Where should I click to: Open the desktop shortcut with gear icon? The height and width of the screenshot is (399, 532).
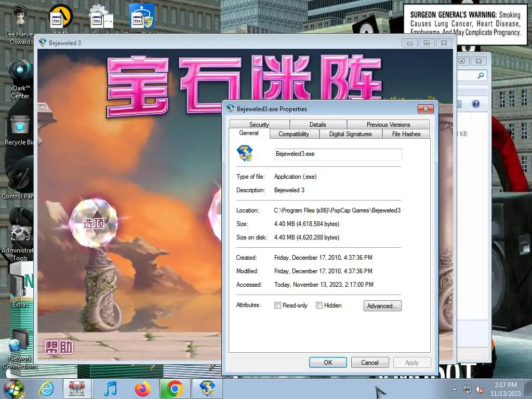click(102, 19)
